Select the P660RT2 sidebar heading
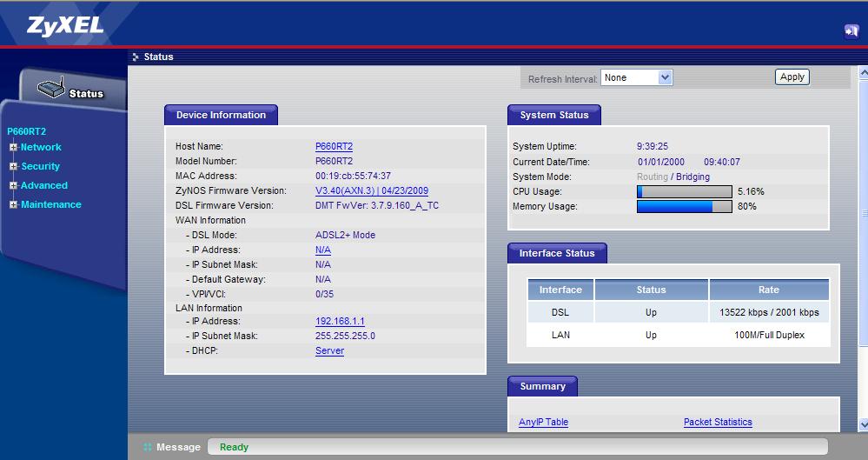 coord(27,131)
